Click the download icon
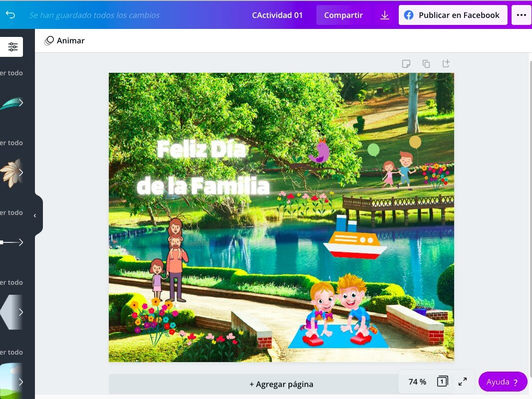The height and width of the screenshot is (399, 532). (x=384, y=15)
